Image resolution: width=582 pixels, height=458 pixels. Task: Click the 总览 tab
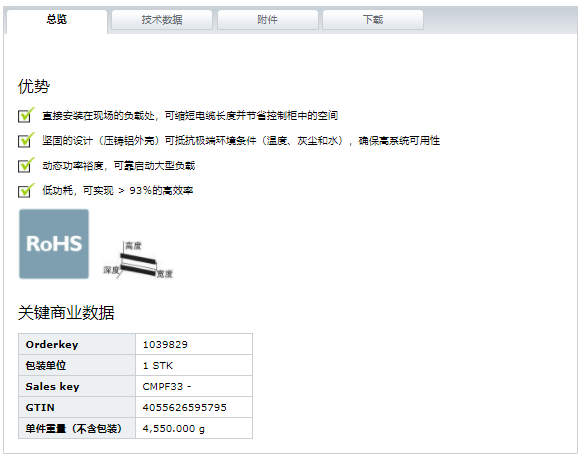point(57,20)
